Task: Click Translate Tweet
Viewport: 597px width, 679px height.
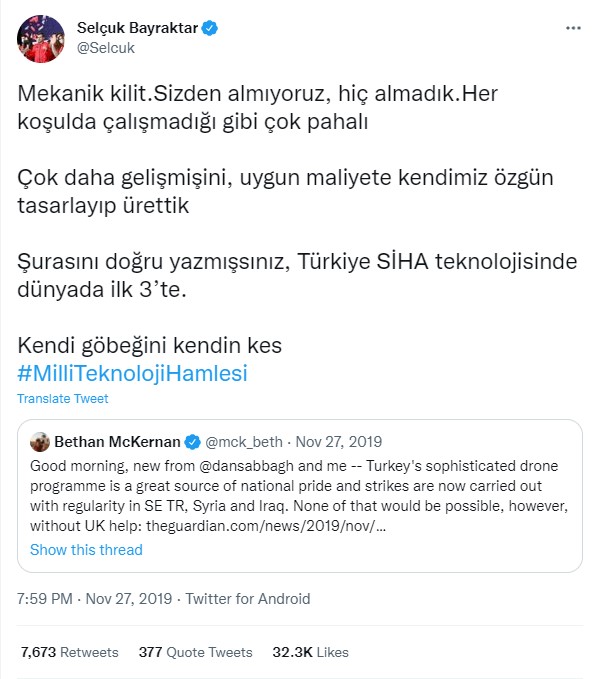Action: pyautogui.click(x=62, y=398)
